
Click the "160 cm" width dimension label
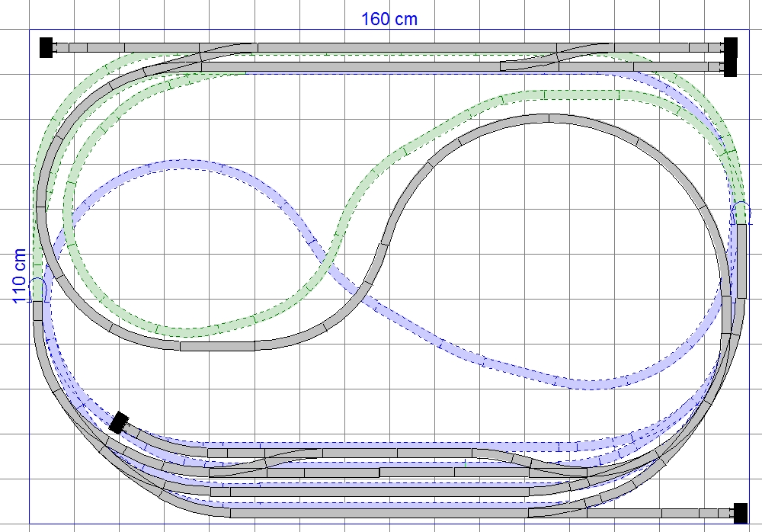(x=389, y=18)
